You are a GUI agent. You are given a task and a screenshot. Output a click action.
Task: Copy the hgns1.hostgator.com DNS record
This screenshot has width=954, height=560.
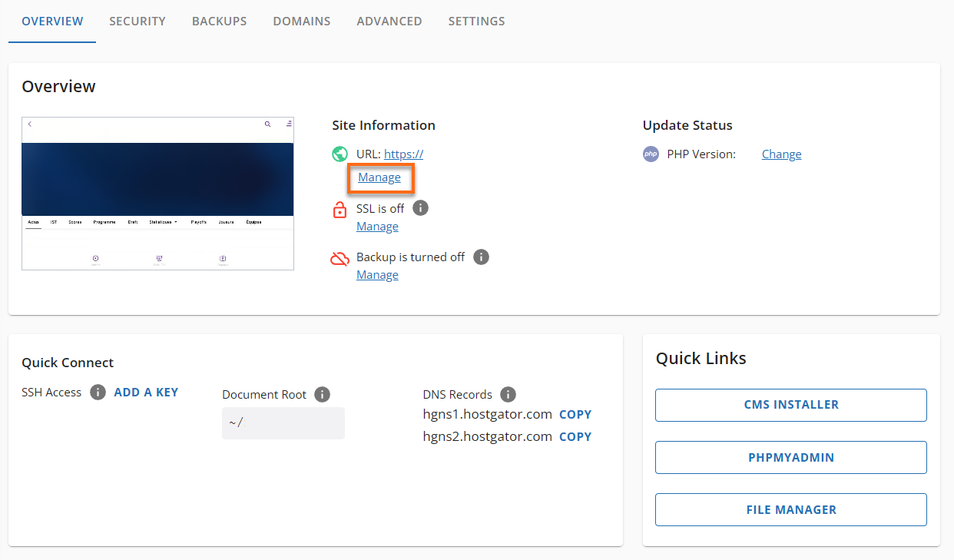coord(575,414)
